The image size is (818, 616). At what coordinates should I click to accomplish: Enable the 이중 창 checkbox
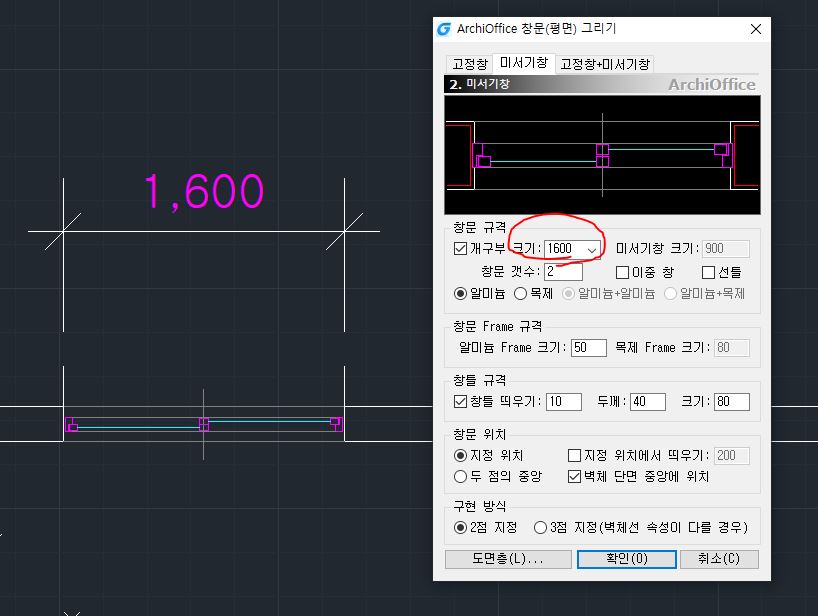(622, 272)
